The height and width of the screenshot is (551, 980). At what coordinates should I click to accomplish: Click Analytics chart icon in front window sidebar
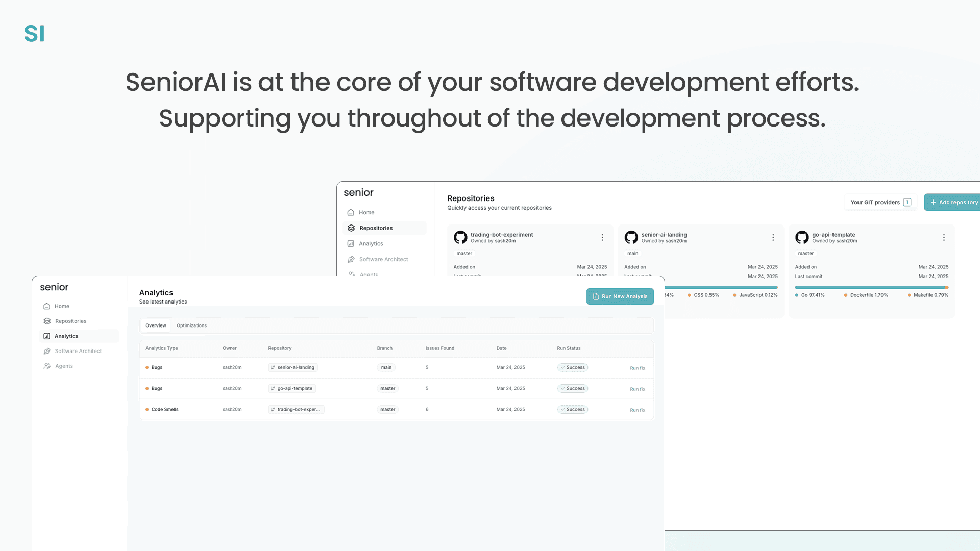(x=47, y=336)
